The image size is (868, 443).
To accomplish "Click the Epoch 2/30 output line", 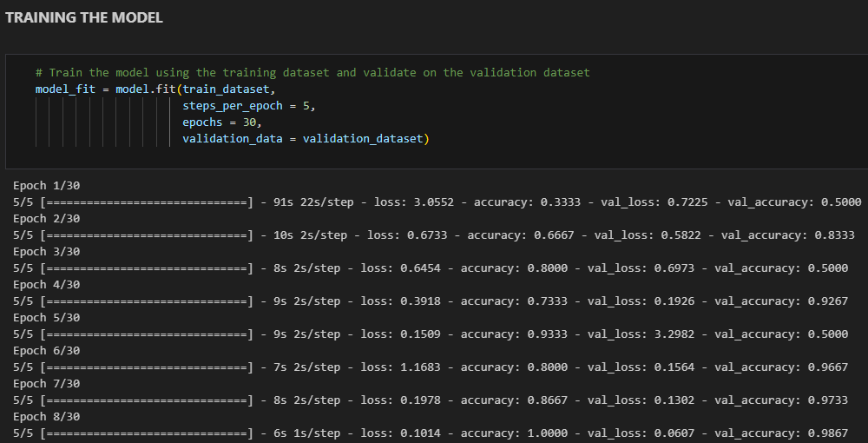I will (x=47, y=219).
